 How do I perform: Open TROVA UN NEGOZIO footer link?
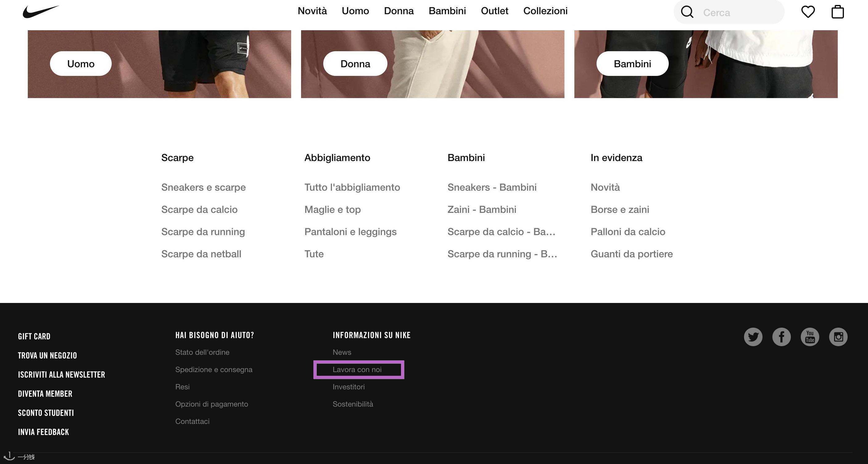coord(47,355)
